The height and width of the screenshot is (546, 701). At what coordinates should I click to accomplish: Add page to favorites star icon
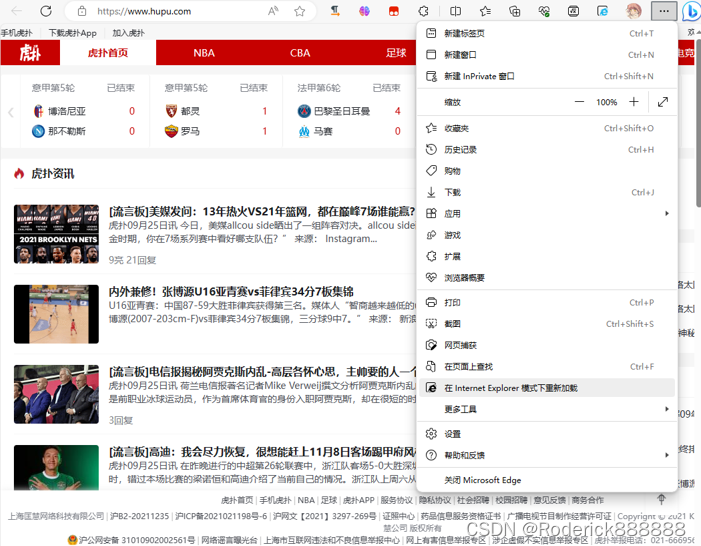(x=300, y=11)
